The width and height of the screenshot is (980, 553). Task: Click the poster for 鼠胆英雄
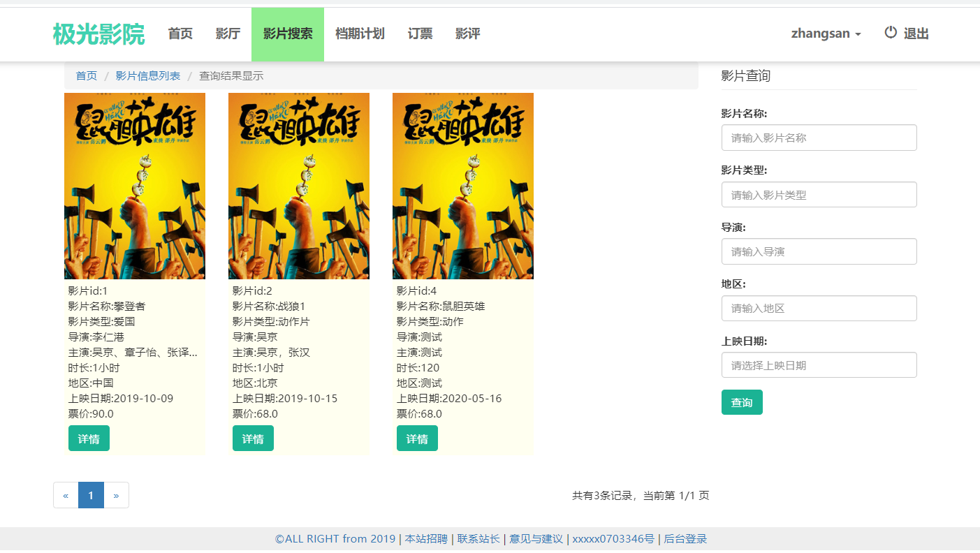[463, 186]
